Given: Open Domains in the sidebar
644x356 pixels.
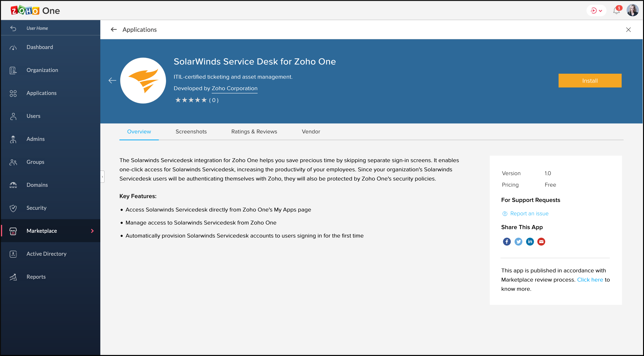Looking at the screenshot, I should 37,185.
